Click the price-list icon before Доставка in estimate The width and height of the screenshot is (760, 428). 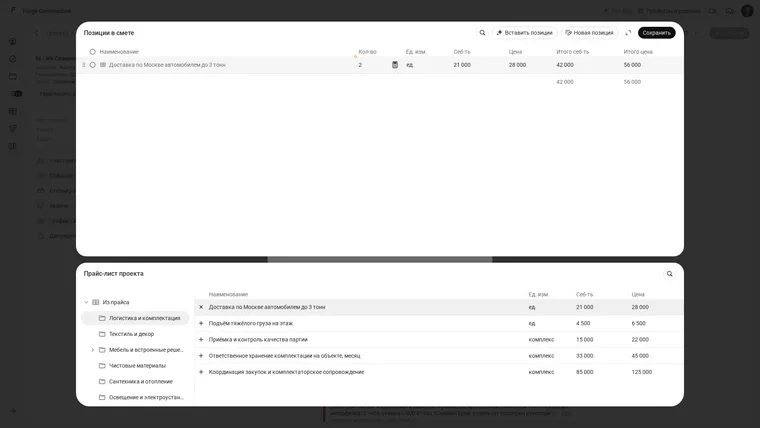click(103, 65)
